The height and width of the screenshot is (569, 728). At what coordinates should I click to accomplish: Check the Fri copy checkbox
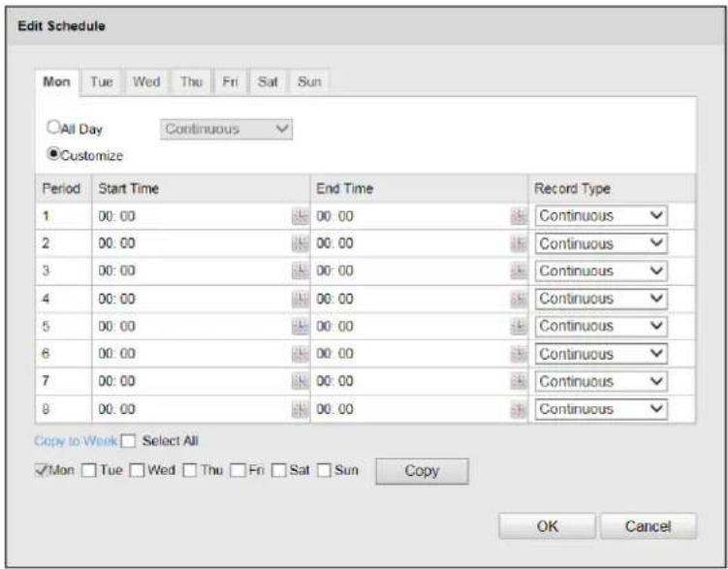(237, 470)
